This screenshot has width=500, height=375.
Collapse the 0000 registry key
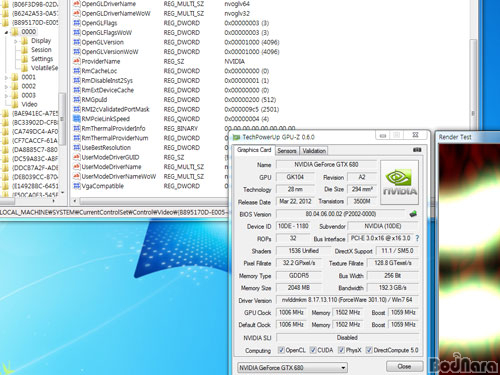pyautogui.click(x=6, y=32)
